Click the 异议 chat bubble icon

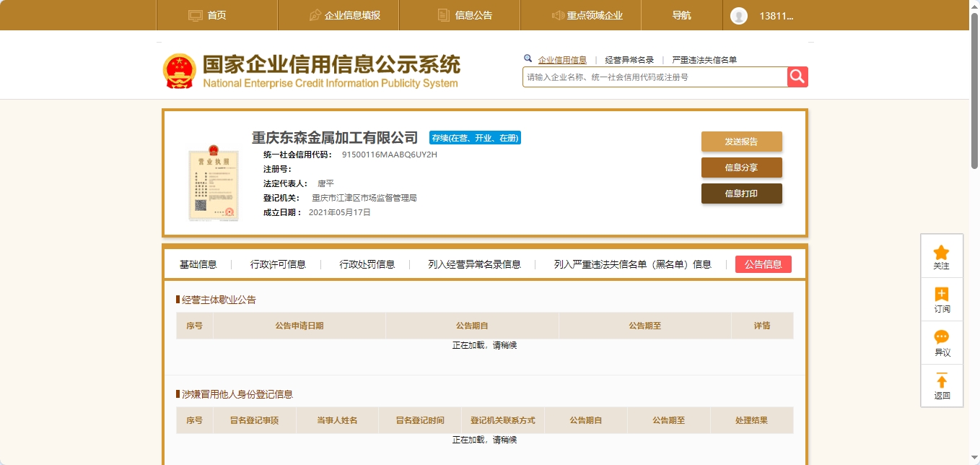tap(941, 337)
